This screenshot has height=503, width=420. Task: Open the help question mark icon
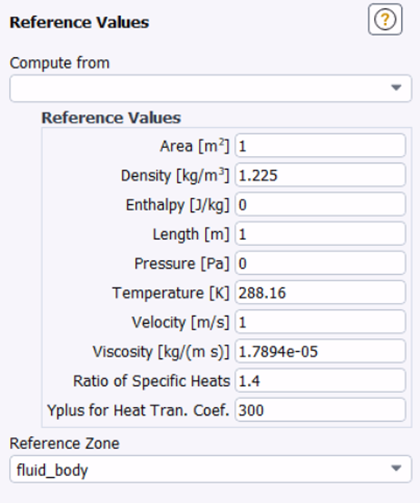pyautogui.click(x=385, y=19)
